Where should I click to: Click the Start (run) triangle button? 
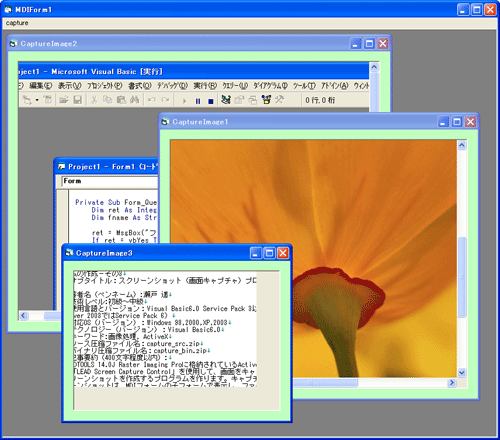tap(184, 101)
